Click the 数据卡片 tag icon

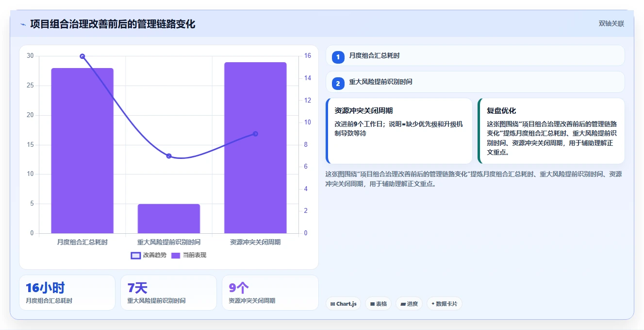tap(433, 304)
